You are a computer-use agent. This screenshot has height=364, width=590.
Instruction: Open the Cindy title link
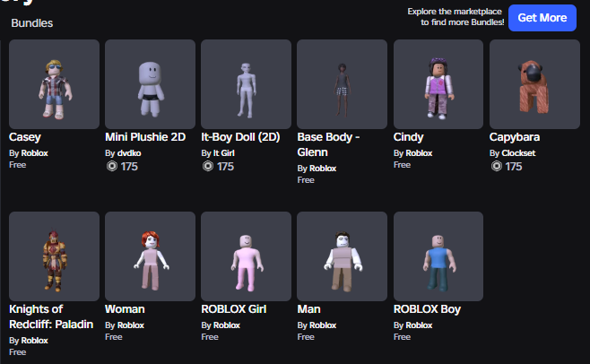[x=409, y=137]
